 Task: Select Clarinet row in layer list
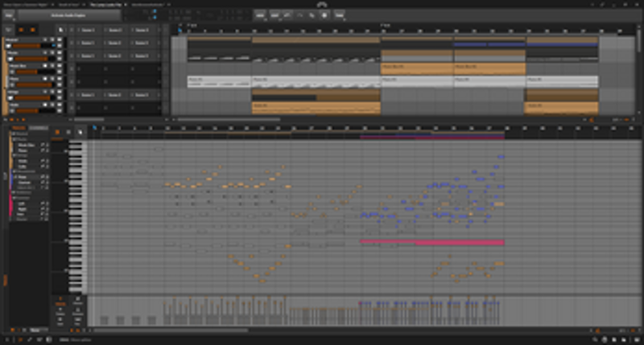click(30, 182)
